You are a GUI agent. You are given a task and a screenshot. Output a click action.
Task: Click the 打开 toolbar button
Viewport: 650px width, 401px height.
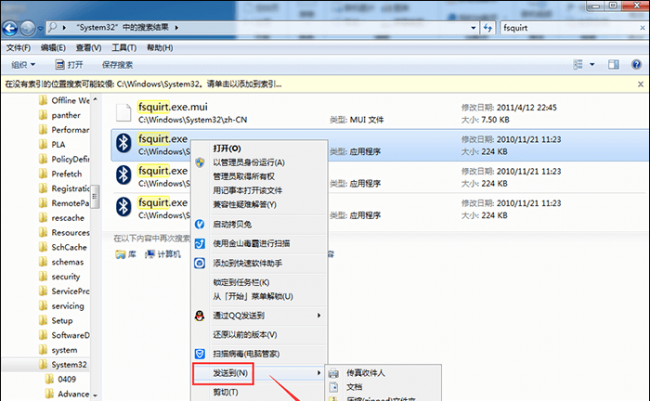[69, 65]
